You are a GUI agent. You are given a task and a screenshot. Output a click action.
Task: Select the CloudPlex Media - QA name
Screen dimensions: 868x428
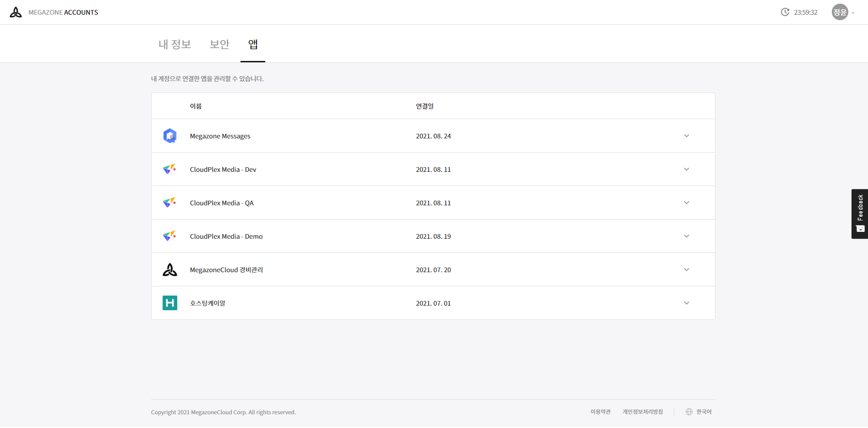(x=222, y=203)
